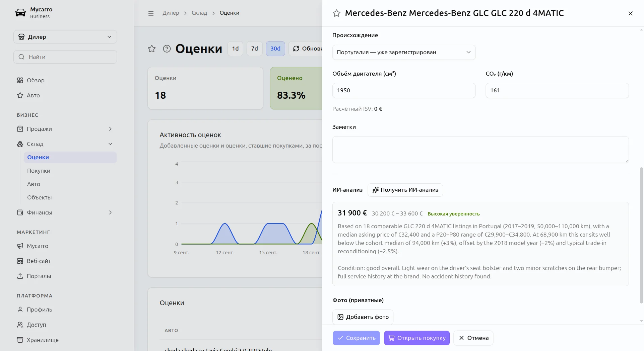
Task: Open the Происхождение origin dropdown
Action: (x=404, y=53)
